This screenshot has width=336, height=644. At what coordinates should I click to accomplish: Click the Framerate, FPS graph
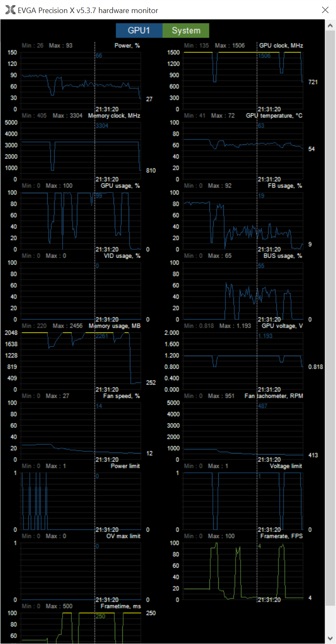tap(243, 571)
